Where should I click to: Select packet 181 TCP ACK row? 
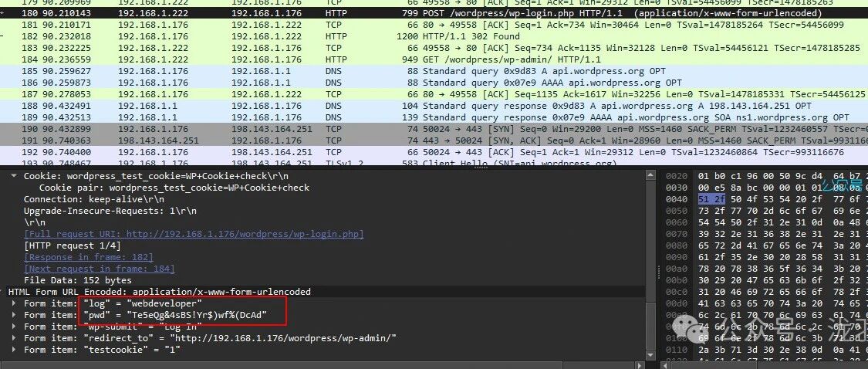coord(434,25)
